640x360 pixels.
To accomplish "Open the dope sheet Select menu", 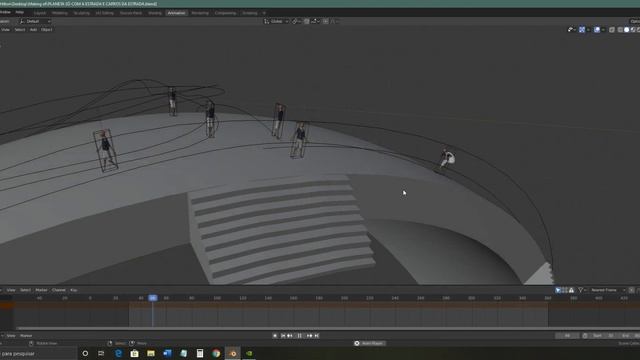I will [x=25, y=290].
